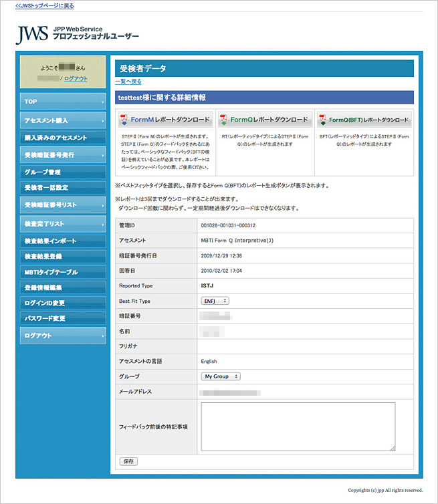
Task: Open パスワード変更 sidebar item
Action: pos(62,318)
